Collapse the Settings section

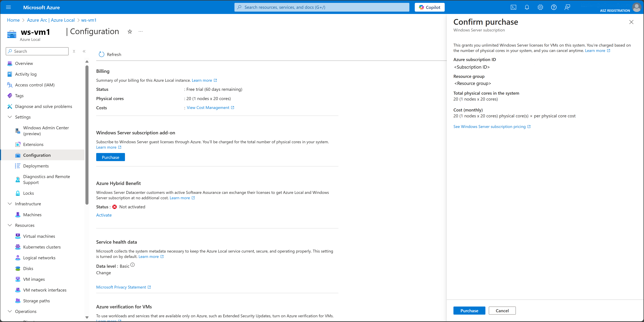10,117
